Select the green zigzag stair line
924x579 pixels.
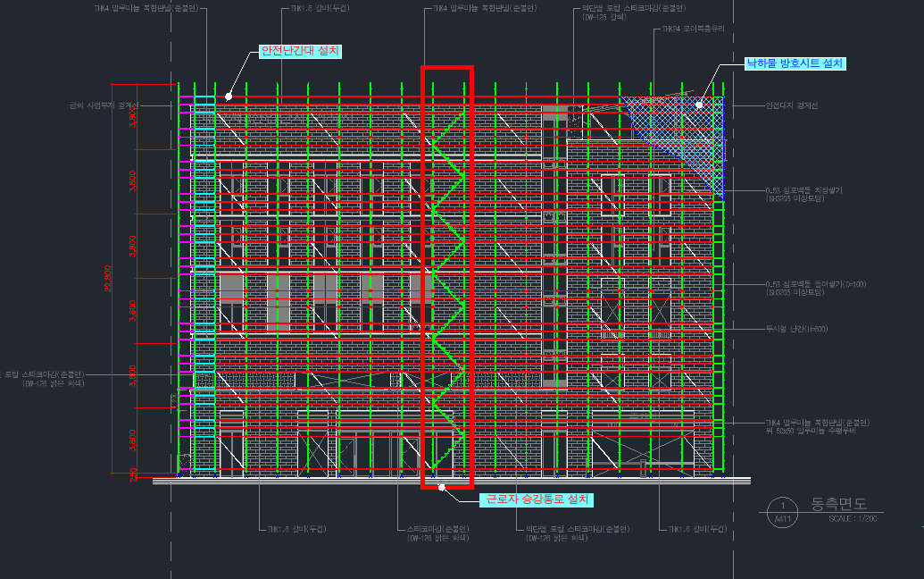(448, 289)
